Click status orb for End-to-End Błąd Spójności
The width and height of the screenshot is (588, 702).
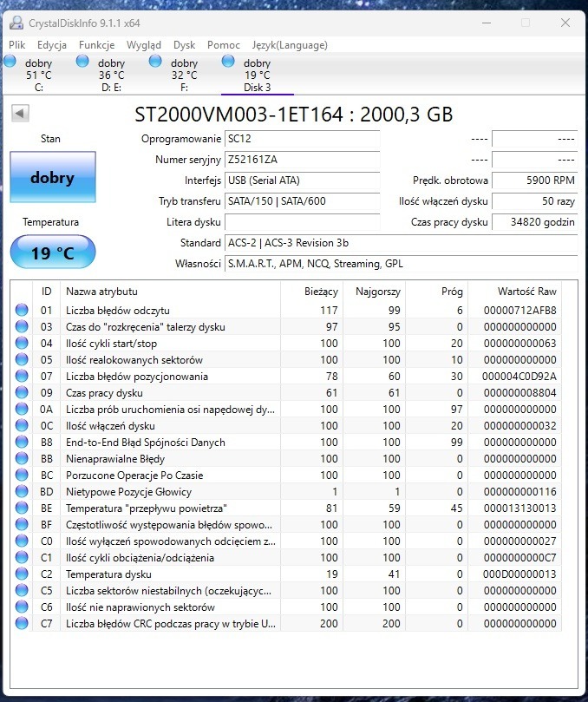click(22, 442)
